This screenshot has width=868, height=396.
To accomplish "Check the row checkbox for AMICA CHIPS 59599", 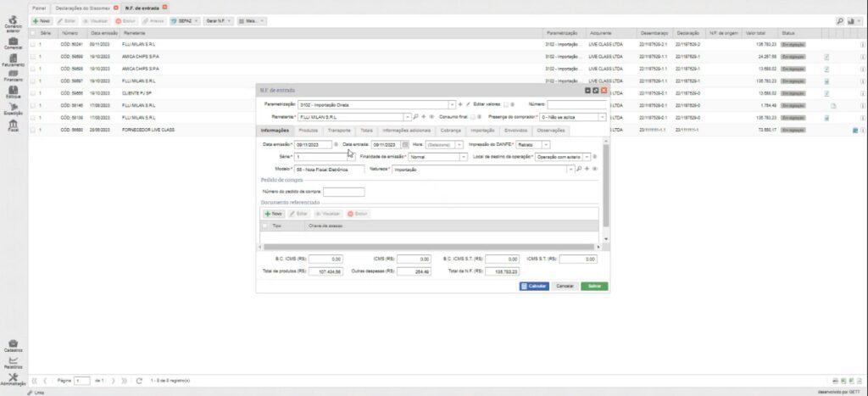I will 32,57.
